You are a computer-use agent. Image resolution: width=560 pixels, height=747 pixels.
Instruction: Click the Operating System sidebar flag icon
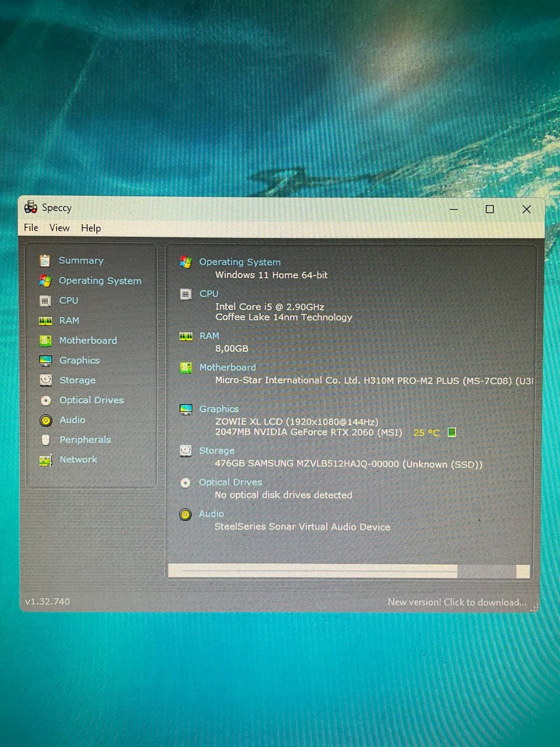(x=45, y=281)
